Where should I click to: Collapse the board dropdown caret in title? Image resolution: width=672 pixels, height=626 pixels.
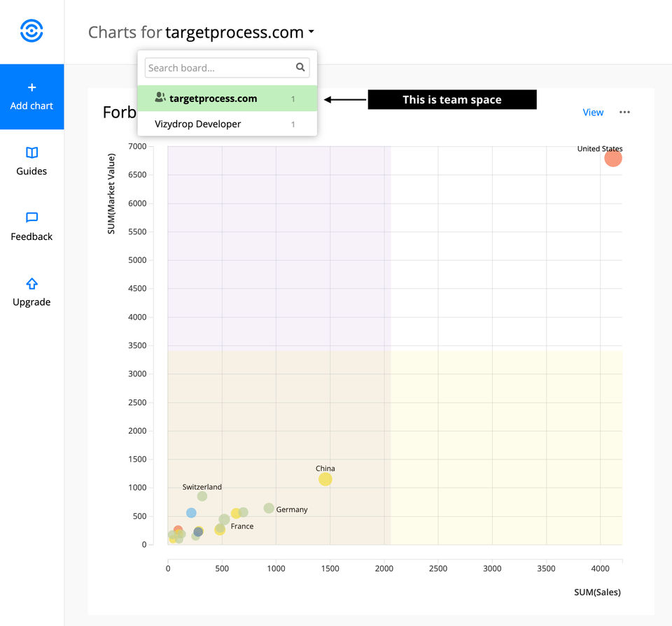point(311,31)
